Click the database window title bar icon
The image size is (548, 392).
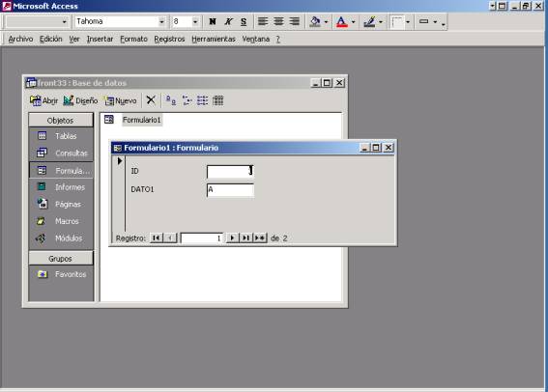[x=31, y=83]
